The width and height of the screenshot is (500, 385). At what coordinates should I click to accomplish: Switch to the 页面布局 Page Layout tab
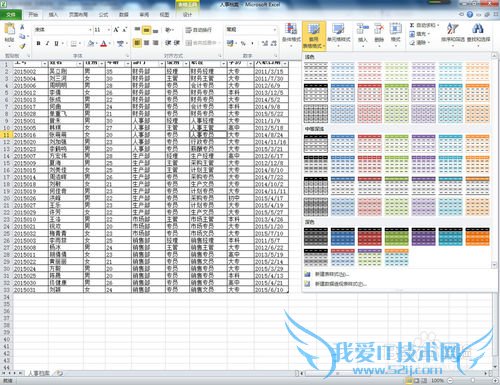click(x=78, y=15)
